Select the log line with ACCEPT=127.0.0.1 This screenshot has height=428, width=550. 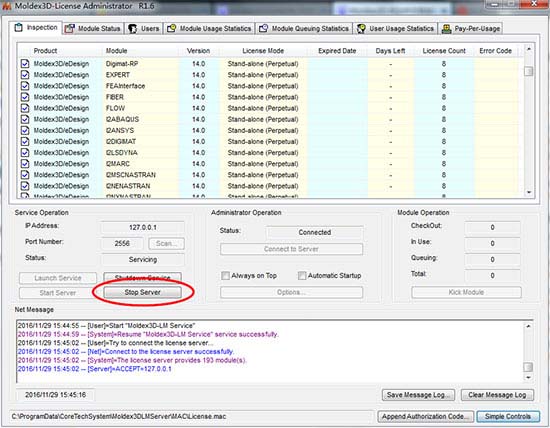click(x=94, y=369)
